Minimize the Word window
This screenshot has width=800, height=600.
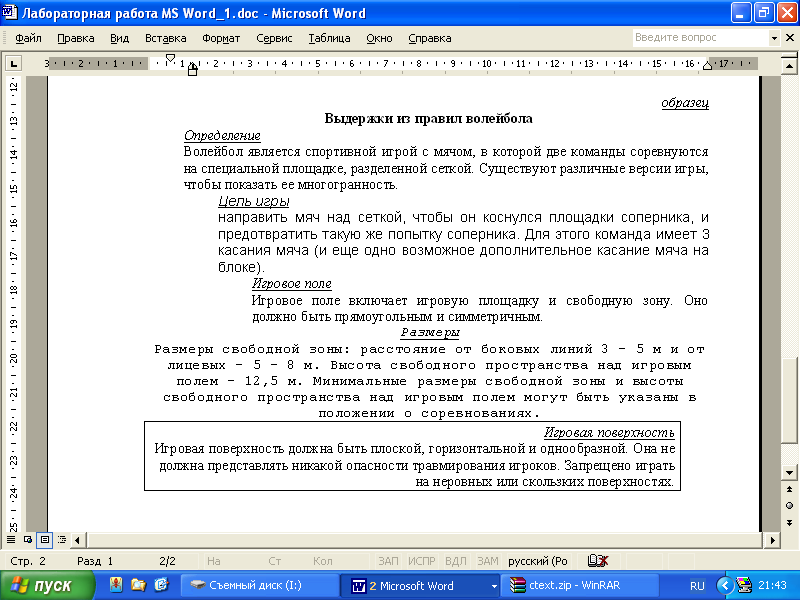(740, 13)
